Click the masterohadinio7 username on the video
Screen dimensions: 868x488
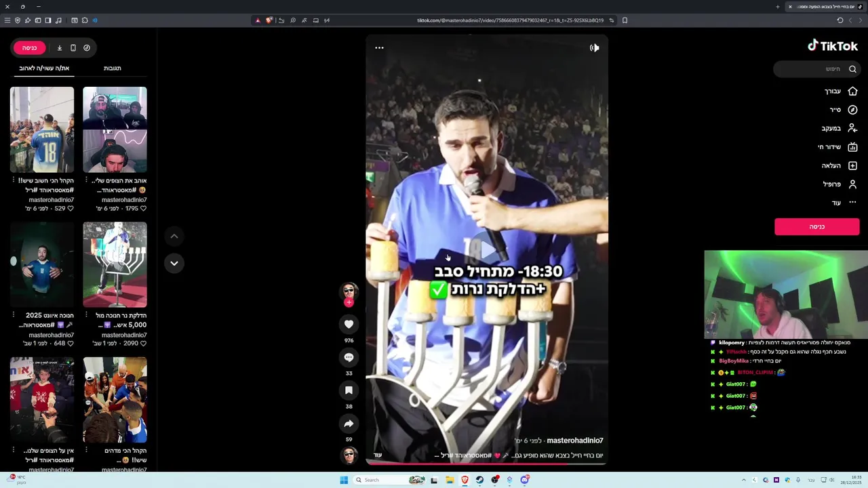point(575,441)
